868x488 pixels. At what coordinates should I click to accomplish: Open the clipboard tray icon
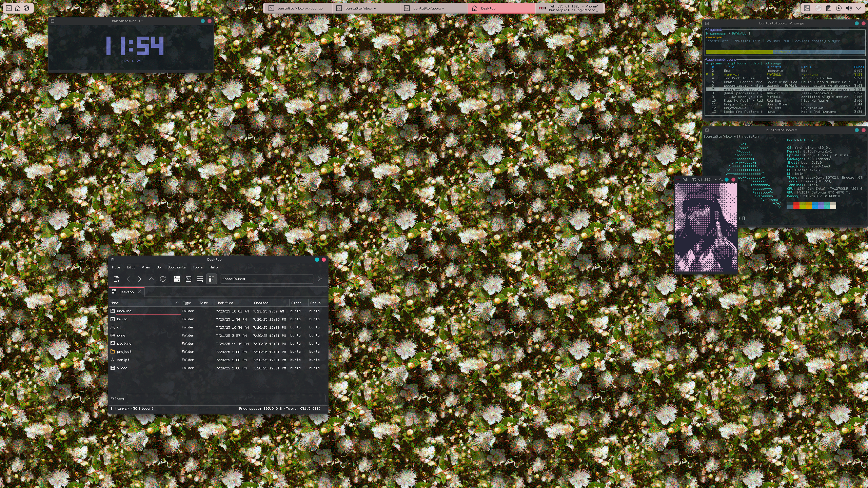tap(829, 8)
